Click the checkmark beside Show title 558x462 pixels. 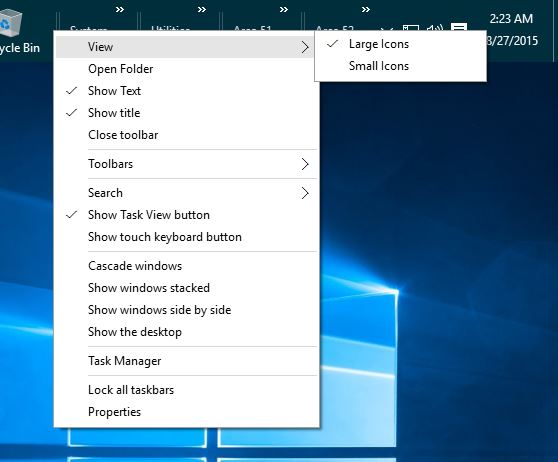[72, 113]
